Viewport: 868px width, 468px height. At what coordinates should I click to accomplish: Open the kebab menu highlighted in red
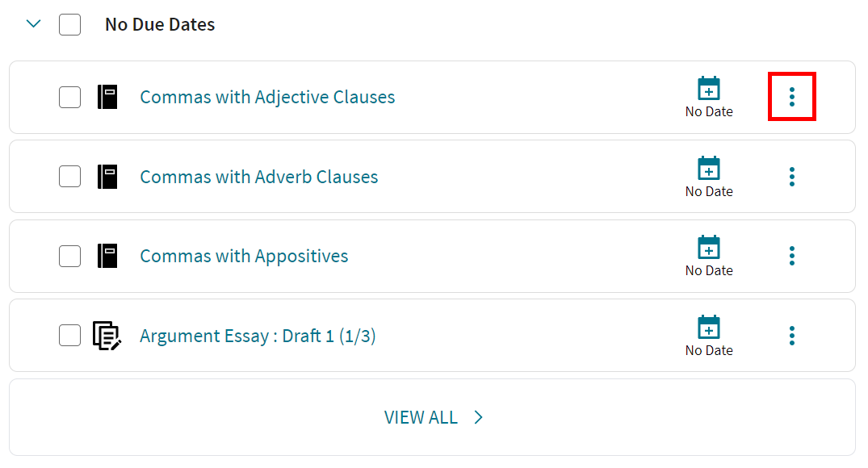791,97
